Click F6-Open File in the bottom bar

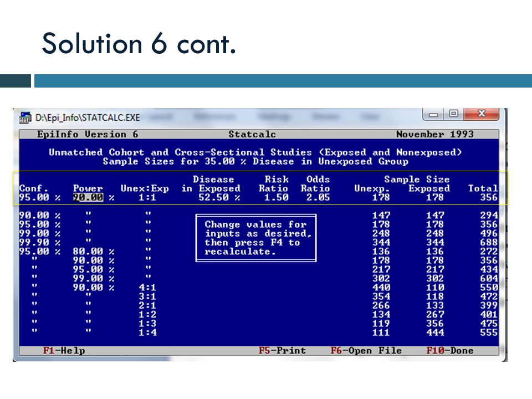tap(366, 350)
